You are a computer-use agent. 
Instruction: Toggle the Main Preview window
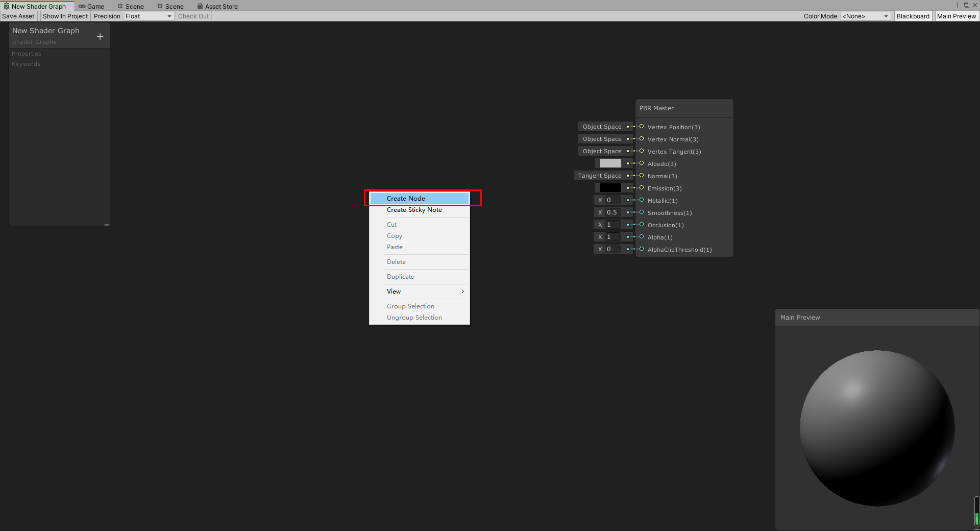957,16
